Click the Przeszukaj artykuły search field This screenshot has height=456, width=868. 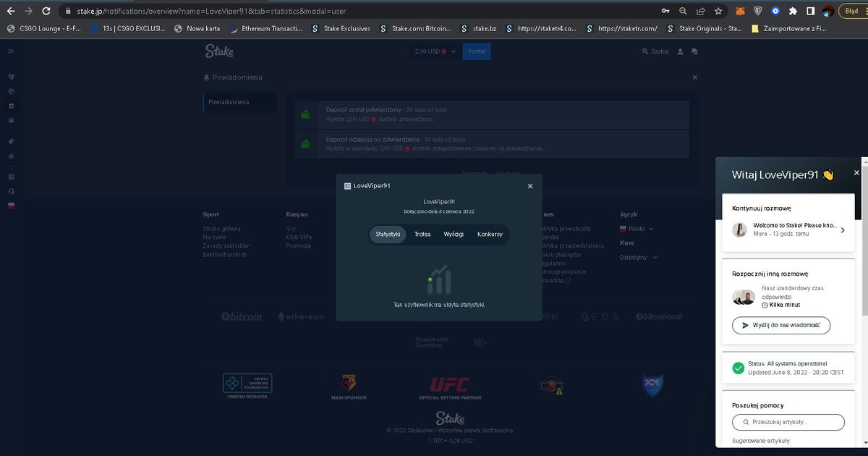point(788,422)
